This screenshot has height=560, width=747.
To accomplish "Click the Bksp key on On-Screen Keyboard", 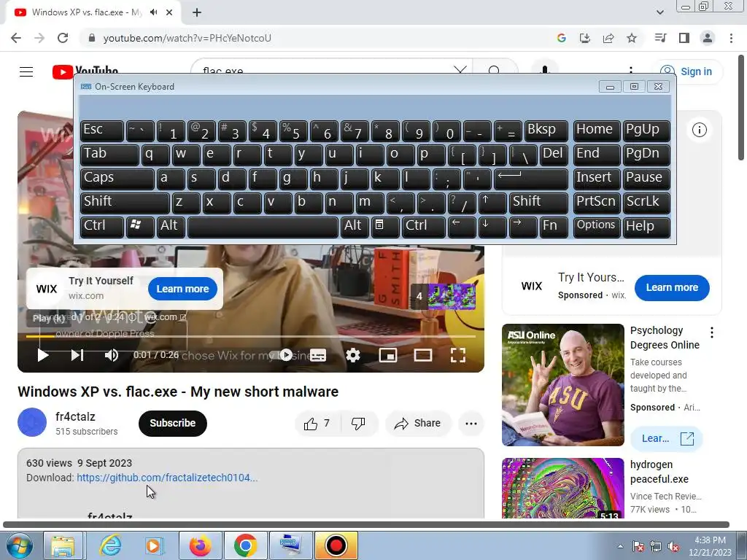I will click(x=546, y=130).
